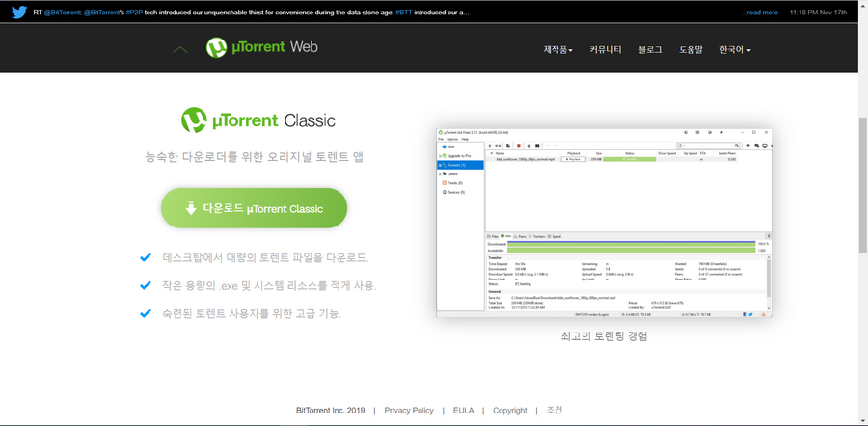This screenshot has height=426, width=868.
Task: Go to the 커뮤니티 page
Action: [606, 50]
